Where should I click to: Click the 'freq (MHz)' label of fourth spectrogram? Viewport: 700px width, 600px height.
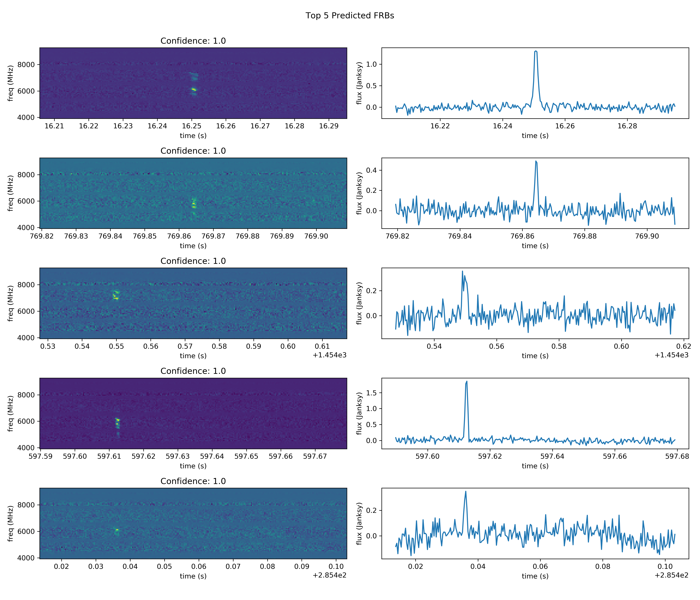point(10,413)
